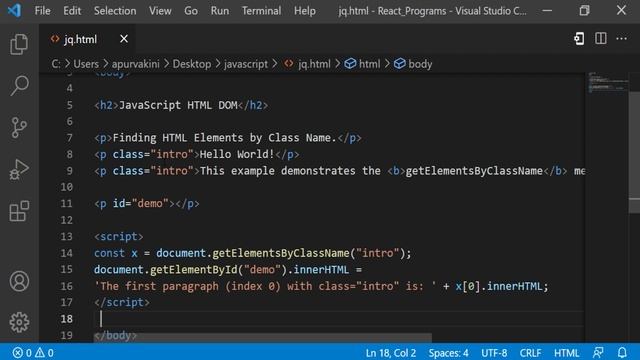This screenshot has height=360, width=640.
Task: Open the Help menu
Action: [304, 11]
